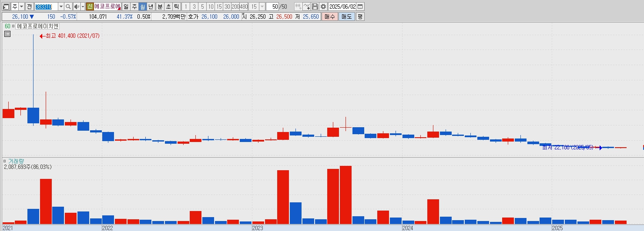Click the low price 25,650 value
The width and height of the screenshot is (644, 231).
click(311, 16)
